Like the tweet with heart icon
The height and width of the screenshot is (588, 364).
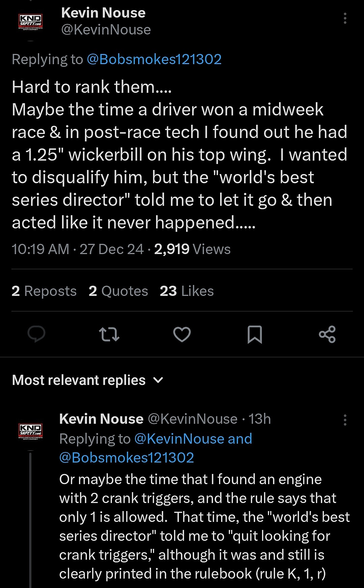[182, 334]
